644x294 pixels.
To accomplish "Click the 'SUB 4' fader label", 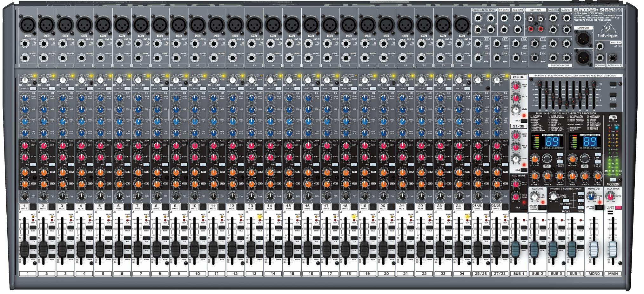I will [575, 274].
